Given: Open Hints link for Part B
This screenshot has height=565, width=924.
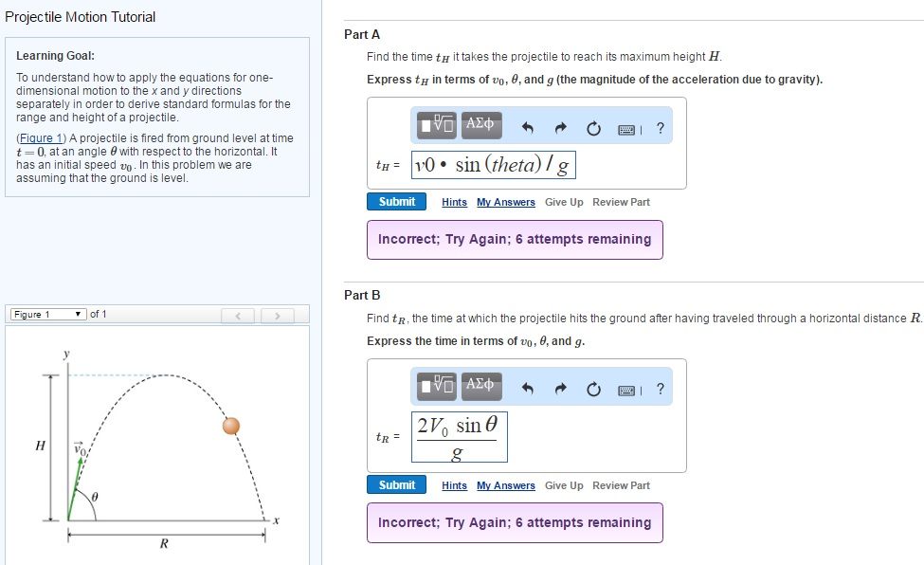Looking at the screenshot, I should click(x=454, y=485).
